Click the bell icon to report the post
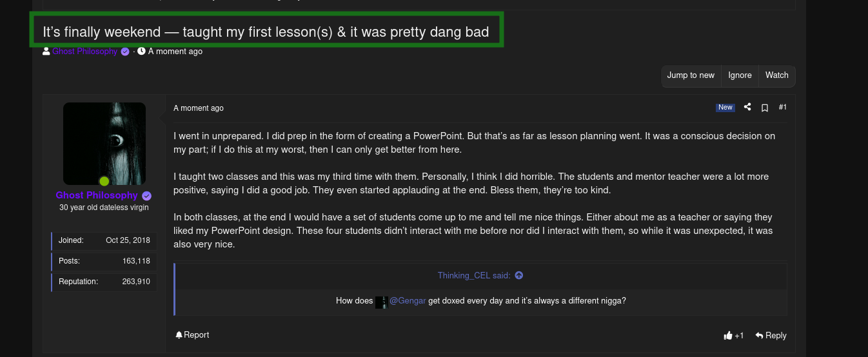 (179, 335)
